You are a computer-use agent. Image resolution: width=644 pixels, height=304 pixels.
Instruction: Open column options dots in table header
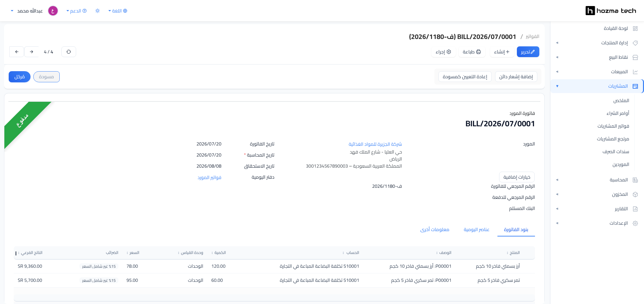point(16,253)
